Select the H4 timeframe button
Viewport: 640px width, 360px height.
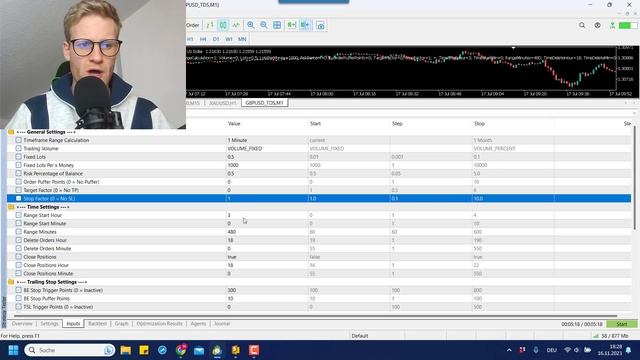pyautogui.click(x=203, y=39)
